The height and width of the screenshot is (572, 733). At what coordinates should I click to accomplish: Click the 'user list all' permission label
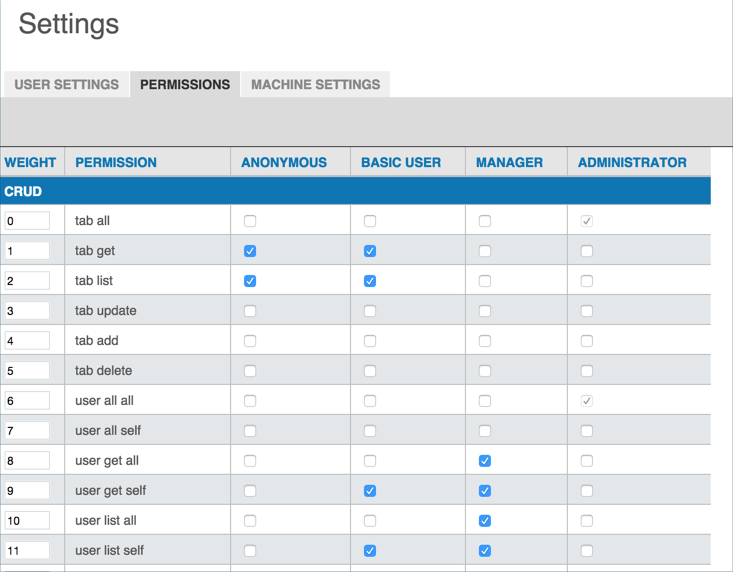click(106, 521)
